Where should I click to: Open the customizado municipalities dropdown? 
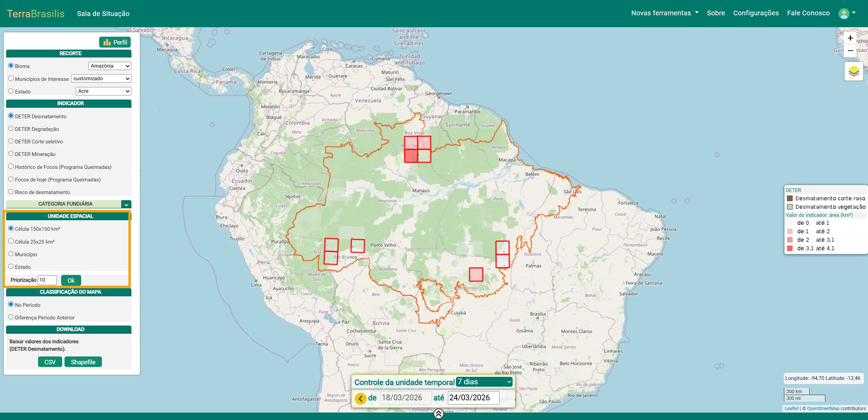(101, 78)
